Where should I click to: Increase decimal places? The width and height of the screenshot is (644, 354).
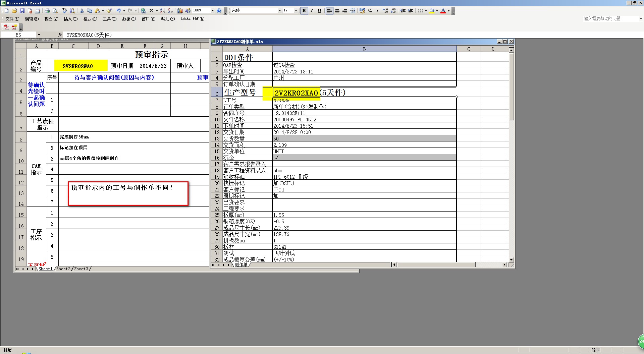point(385,11)
